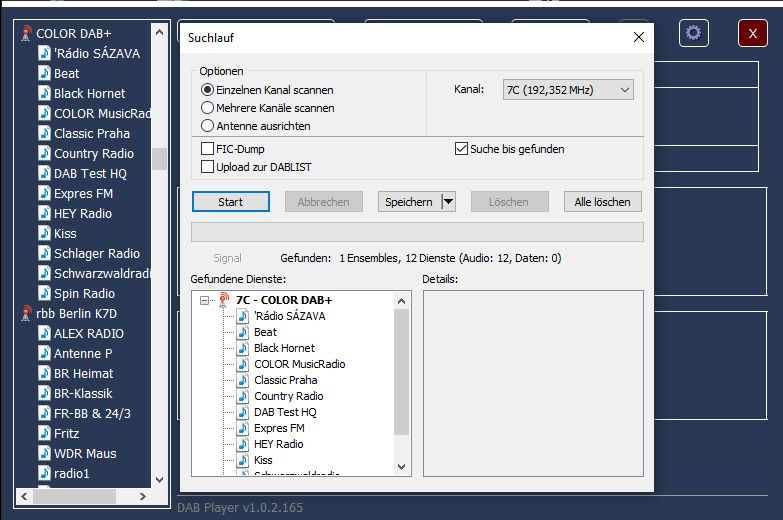Close the Suchlauf dialog

pos(639,37)
